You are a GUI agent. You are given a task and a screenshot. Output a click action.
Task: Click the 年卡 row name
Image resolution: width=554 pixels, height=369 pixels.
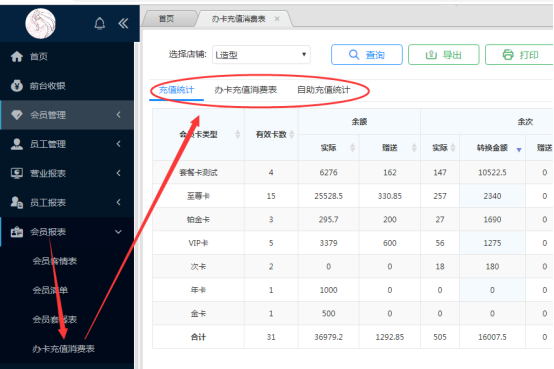click(x=198, y=290)
